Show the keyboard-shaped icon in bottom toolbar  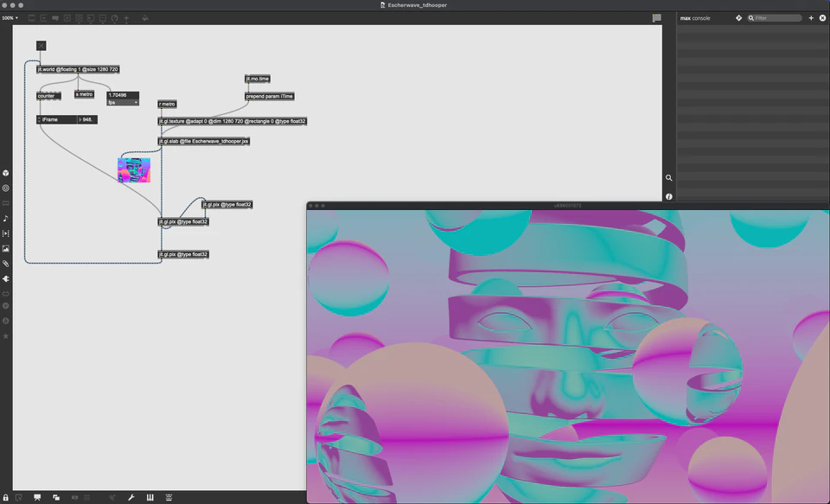169,498
